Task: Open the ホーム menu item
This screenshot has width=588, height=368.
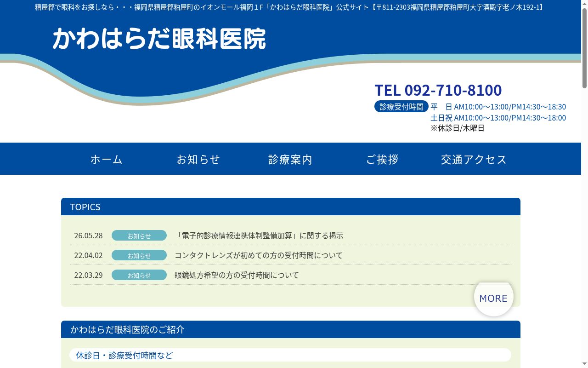Action: click(x=107, y=159)
